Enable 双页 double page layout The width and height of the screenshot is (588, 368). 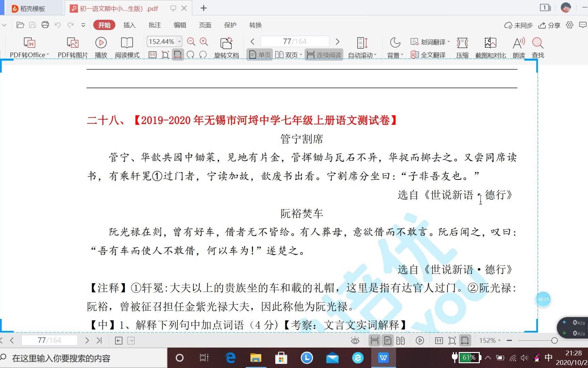click(287, 55)
